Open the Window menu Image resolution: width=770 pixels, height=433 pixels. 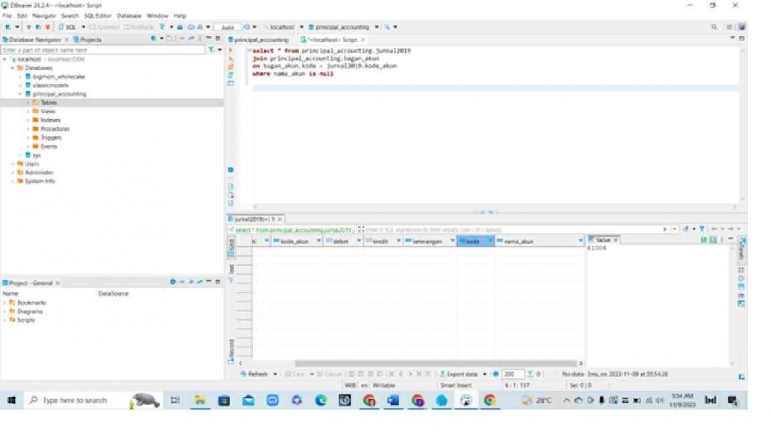click(x=157, y=16)
